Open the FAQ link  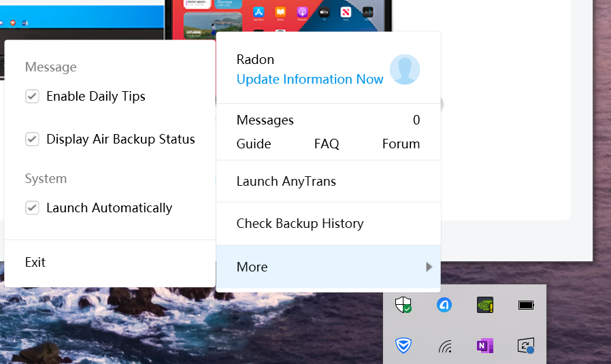tap(327, 144)
